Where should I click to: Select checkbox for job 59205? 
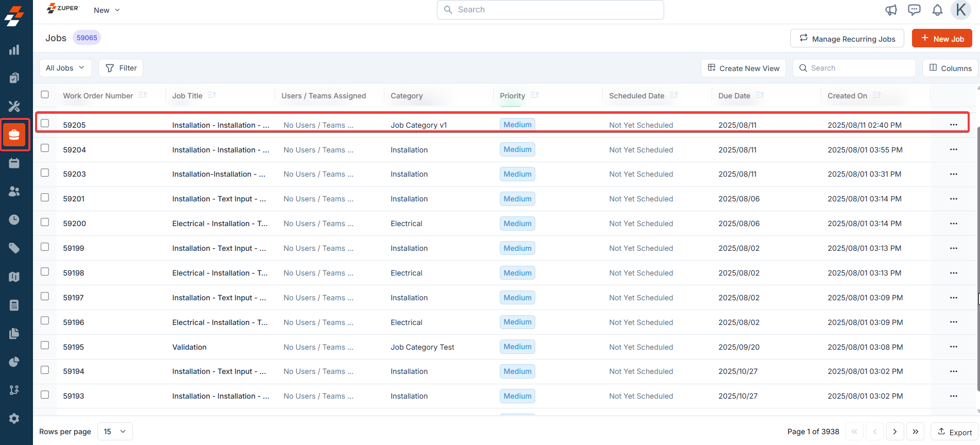pos(45,123)
